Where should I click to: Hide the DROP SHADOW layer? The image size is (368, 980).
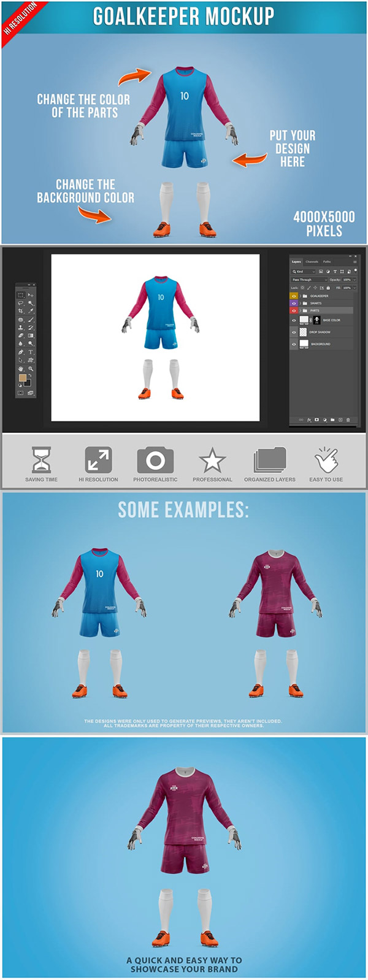click(294, 332)
